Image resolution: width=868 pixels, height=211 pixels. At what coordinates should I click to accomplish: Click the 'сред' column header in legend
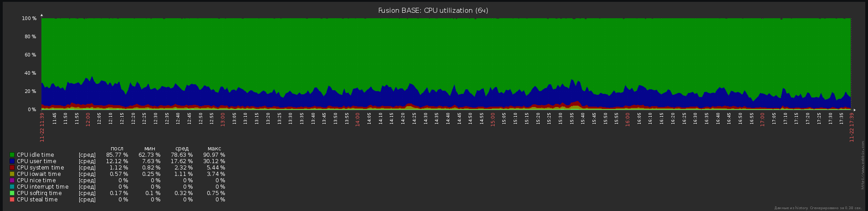tap(182, 149)
